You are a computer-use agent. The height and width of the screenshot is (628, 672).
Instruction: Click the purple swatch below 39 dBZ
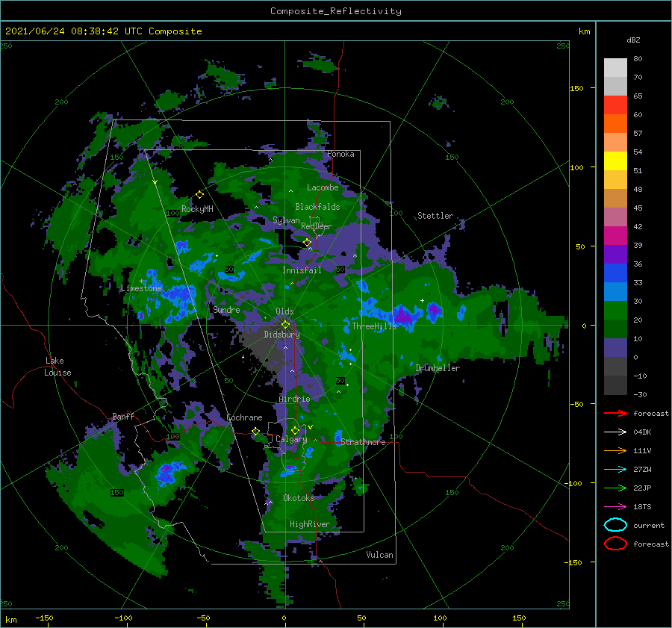pos(615,254)
